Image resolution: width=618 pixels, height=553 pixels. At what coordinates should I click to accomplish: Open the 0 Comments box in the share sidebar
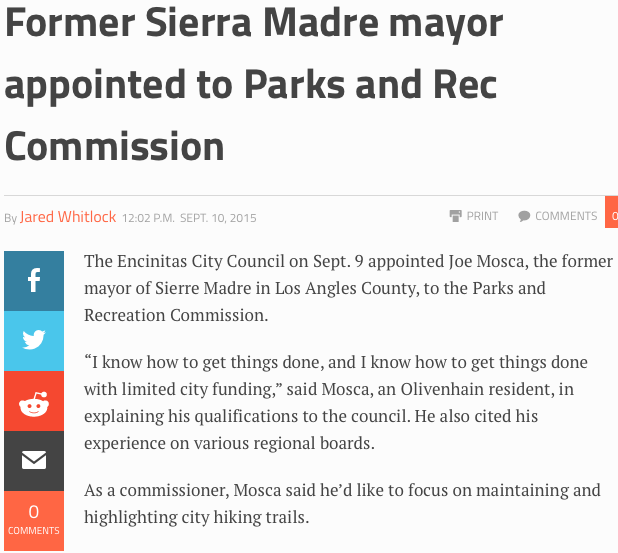(x=33, y=520)
